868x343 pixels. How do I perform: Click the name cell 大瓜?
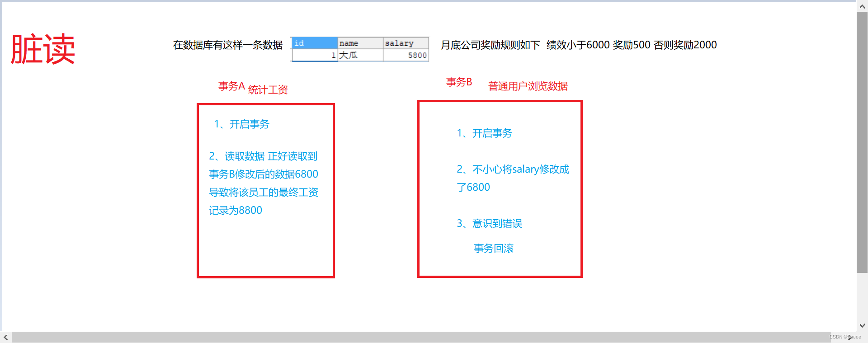[x=360, y=55]
